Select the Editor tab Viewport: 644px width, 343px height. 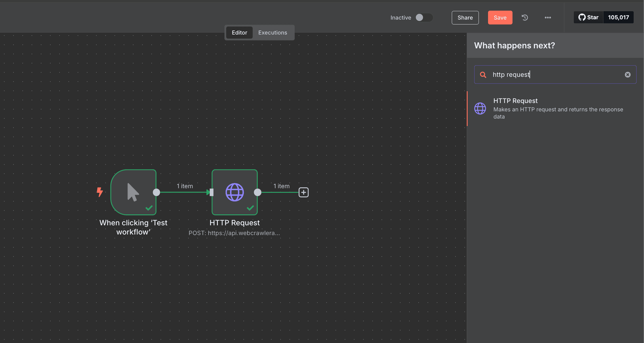(x=239, y=33)
